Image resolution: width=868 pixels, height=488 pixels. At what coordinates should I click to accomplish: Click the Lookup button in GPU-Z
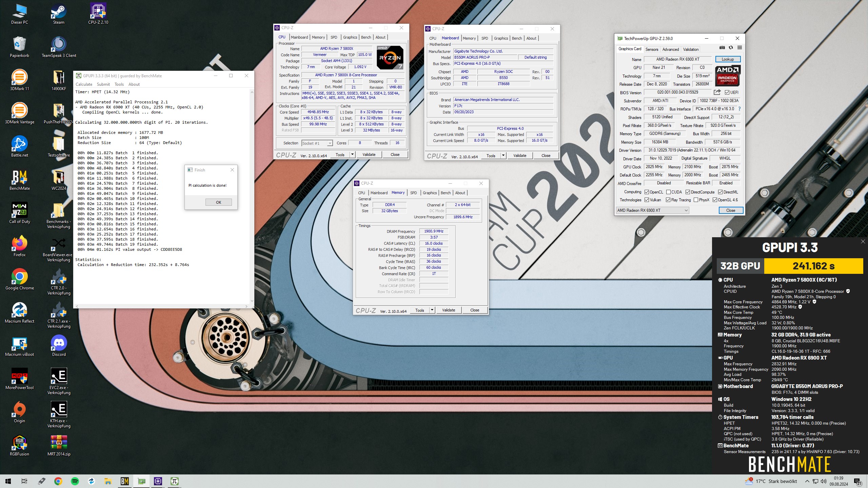(728, 59)
